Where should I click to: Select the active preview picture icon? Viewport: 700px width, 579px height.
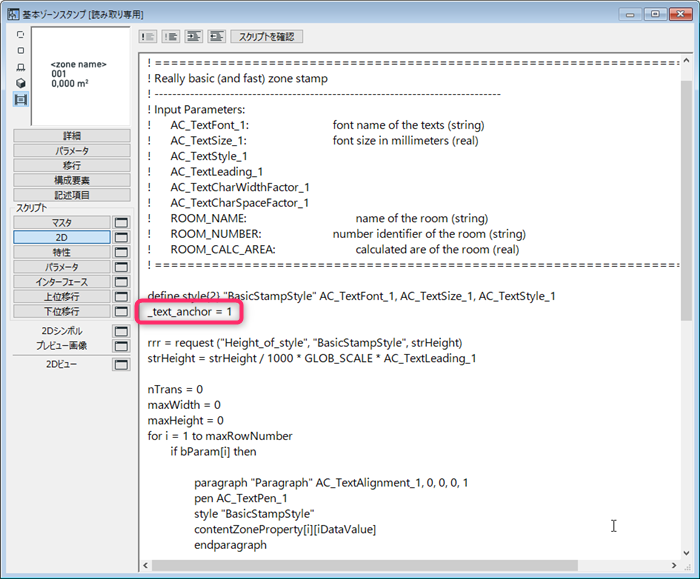(x=21, y=100)
